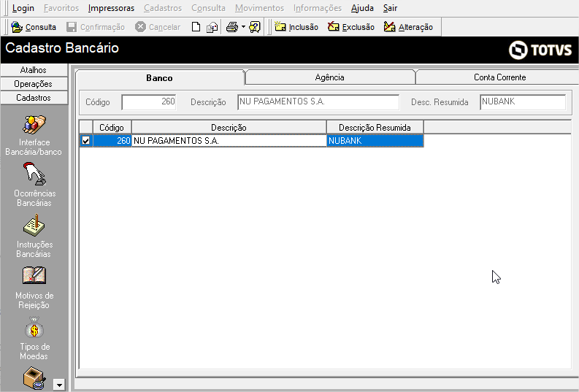Select the NUBANK grid cell
The width and height of the screenshot is (579, 392).
[x=375, y=141]
